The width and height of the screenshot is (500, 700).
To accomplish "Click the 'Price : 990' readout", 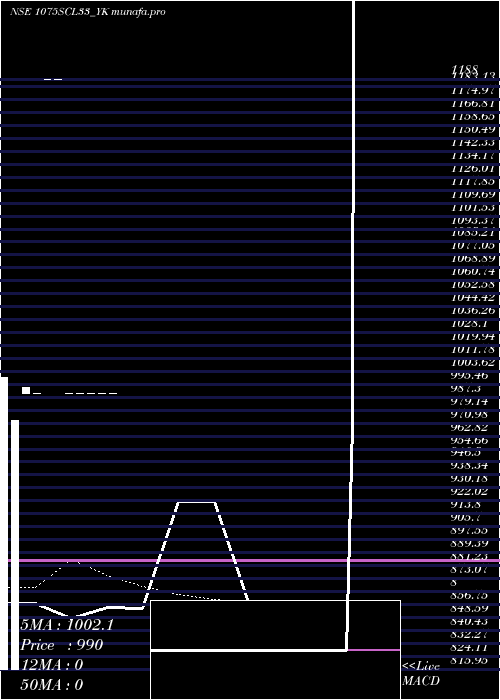I will pyautogui.click(x=62, y=645).
